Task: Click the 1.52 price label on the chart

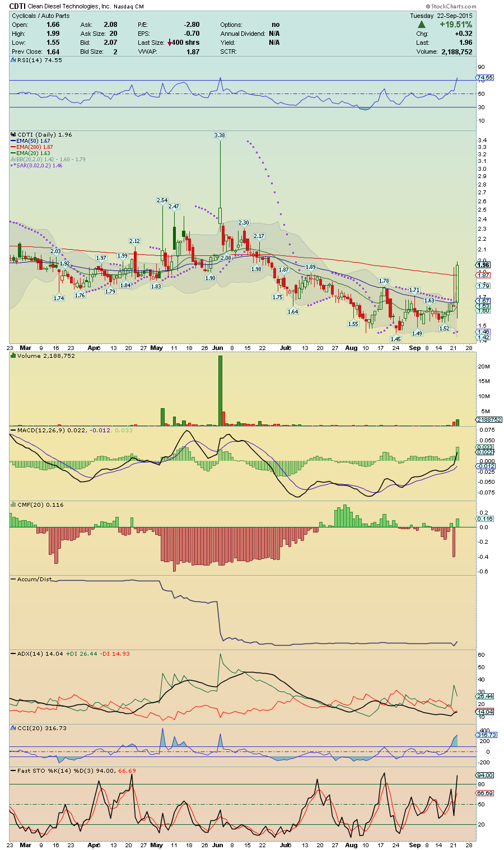Action: (445, 329)
